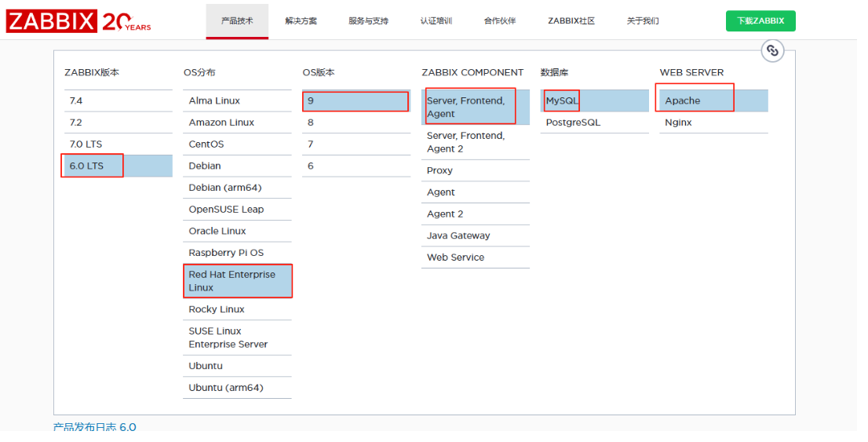Select Zabbix version 7.4

[x=119, y=100]
